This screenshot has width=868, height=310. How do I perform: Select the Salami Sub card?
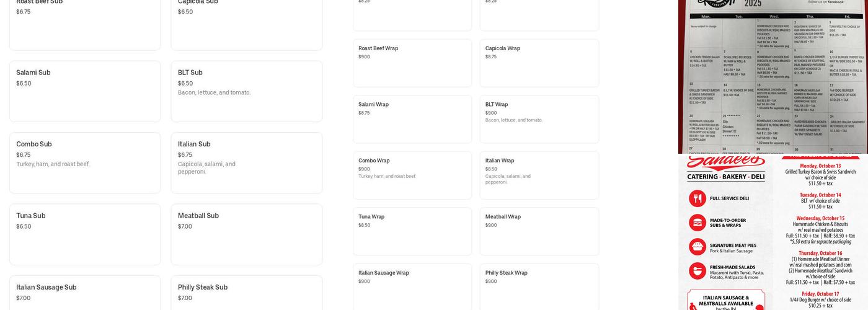(85, 91)
